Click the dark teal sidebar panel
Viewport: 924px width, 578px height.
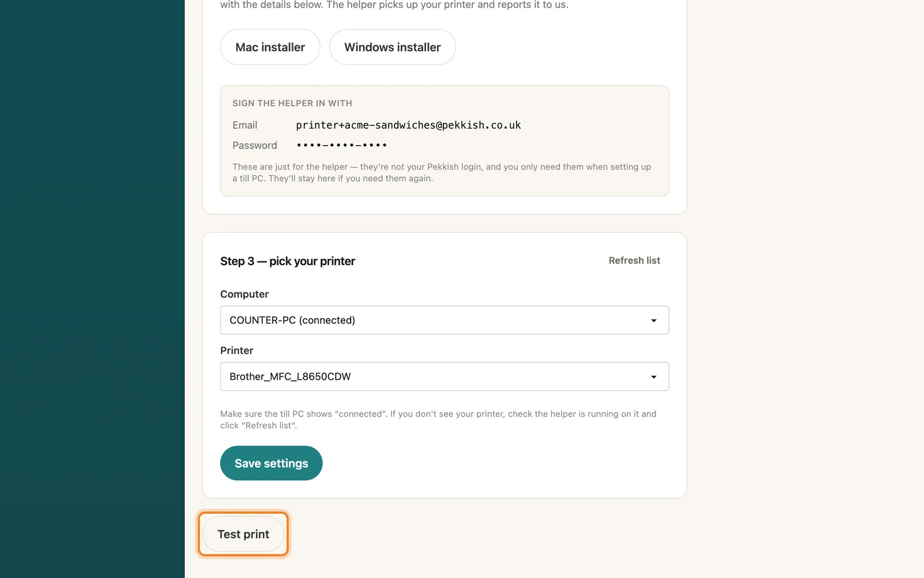[92, 289]
